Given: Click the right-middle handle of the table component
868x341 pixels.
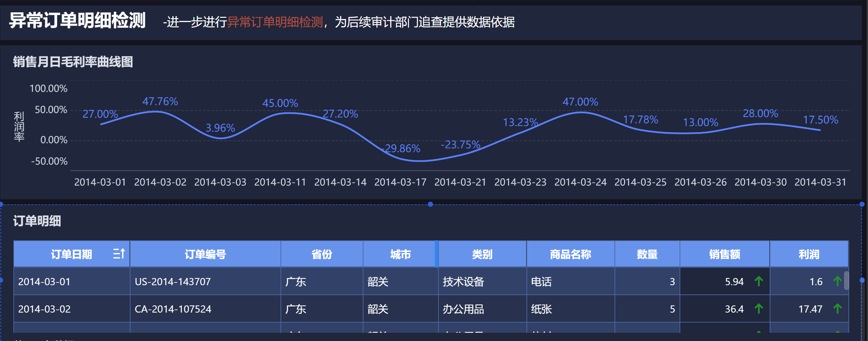Looking at the screenshot, I should coord(862,280).
